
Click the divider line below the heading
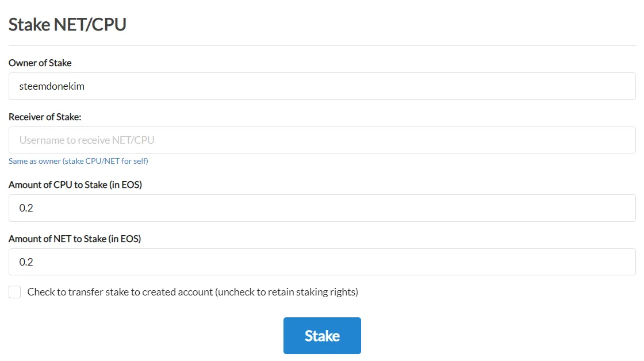(322, 45)
